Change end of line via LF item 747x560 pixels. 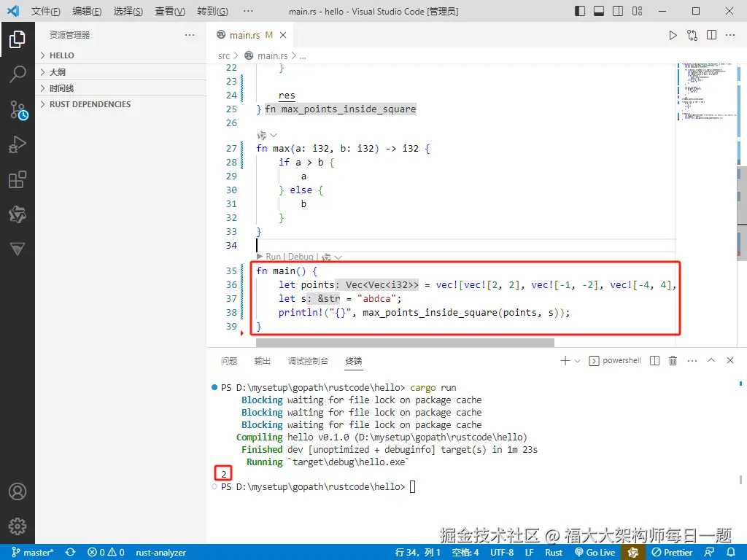[x=530, y=553]
